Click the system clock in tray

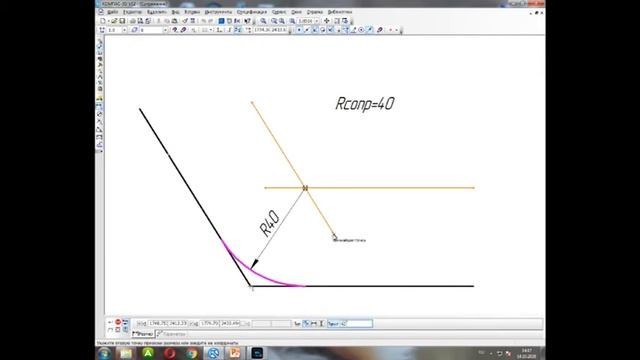click(526, 353)
